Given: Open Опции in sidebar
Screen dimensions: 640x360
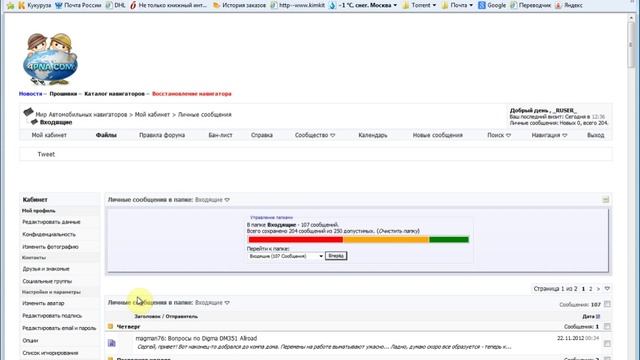Looking at the screenshot, I should [x=30, y=340].
